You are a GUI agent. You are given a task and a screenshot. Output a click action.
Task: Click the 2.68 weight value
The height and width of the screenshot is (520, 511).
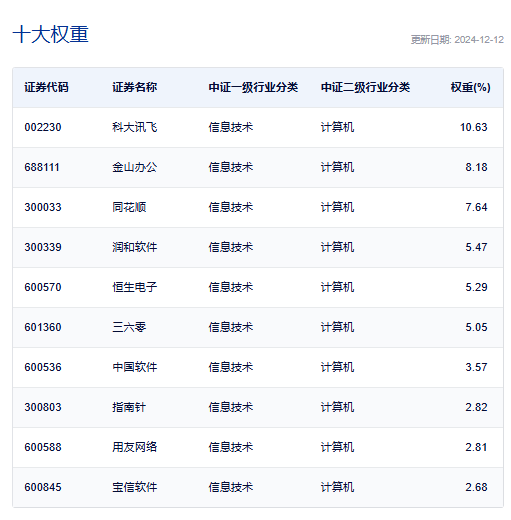click(x=476, y=487)
